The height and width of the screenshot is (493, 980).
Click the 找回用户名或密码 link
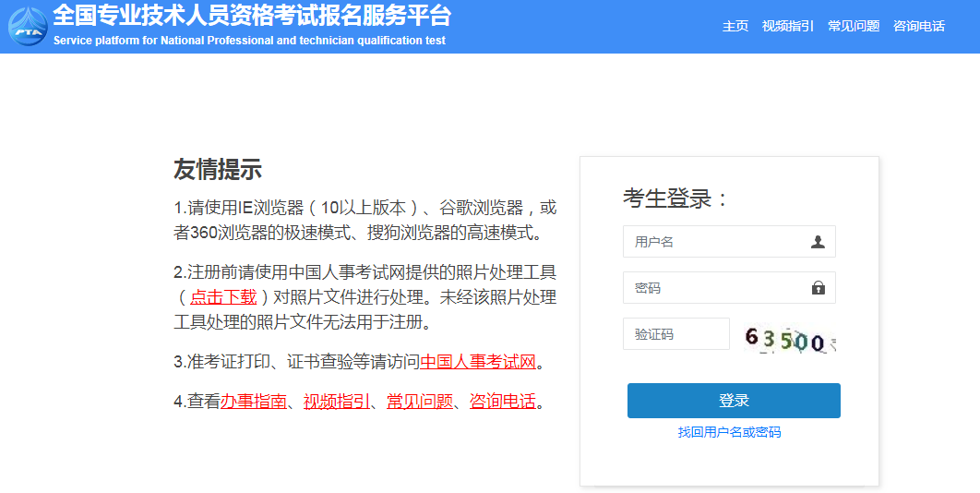[729, 432]
